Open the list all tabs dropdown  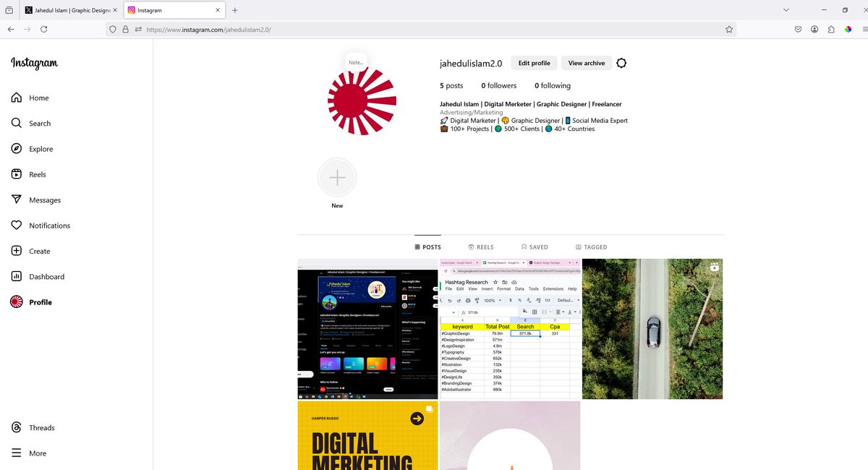coord(787,10)
